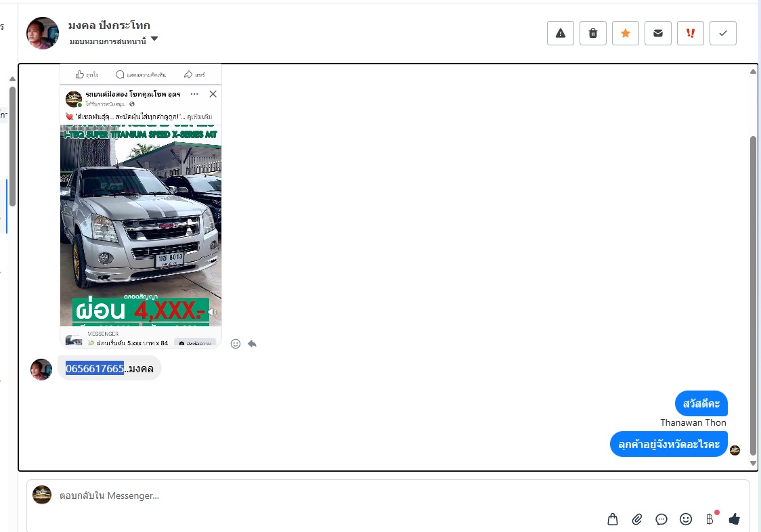Click the page name รถยนต์มือสอง โชคคูณโชค อุดร
Viewport: 761px width, 532px height.
tap(133, 94)
